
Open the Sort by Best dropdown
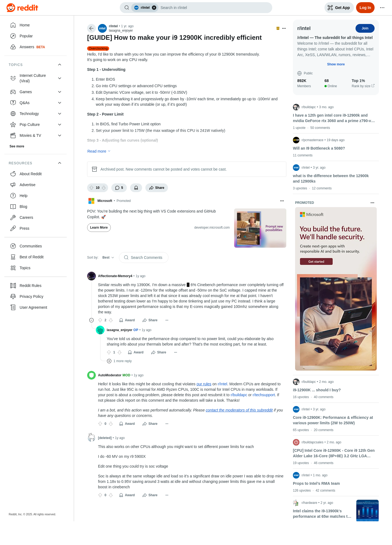pos(108,258)
